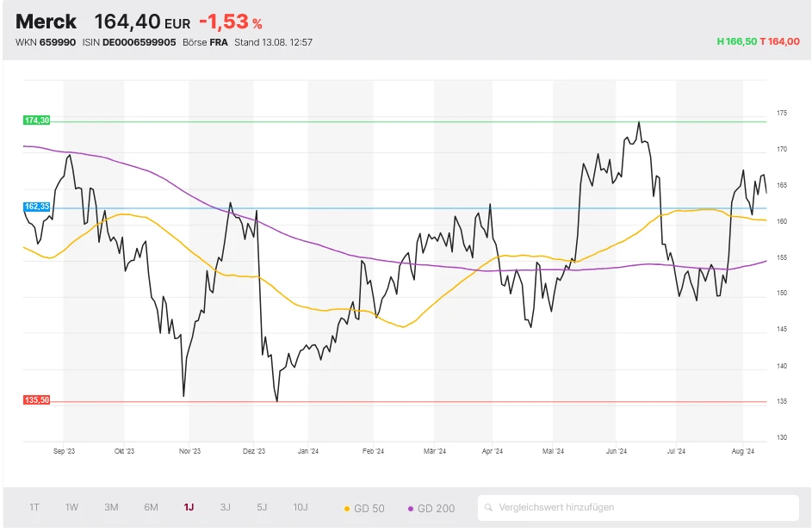Click the green 174,30 resistance label
The image size is (812, 532).
(x=37, y=121)
